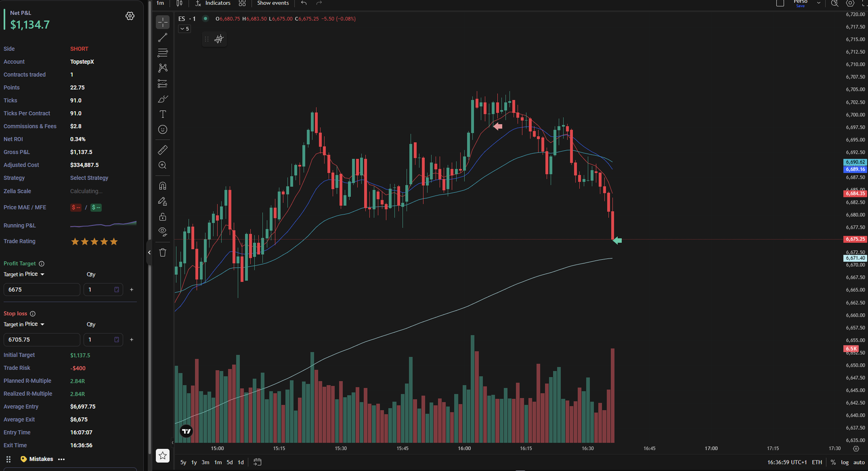The image size is (868, 471).
Task: Select the trend line drawing tool
Action: (x=163, y=37)
